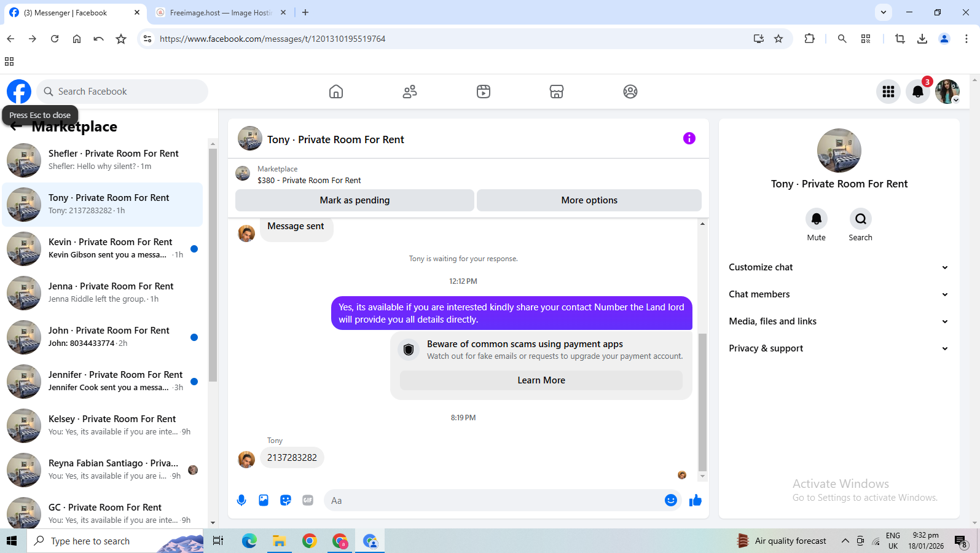Show hidden system tray icons chevron
980x553 pixels.
click(x=845, y=541)
